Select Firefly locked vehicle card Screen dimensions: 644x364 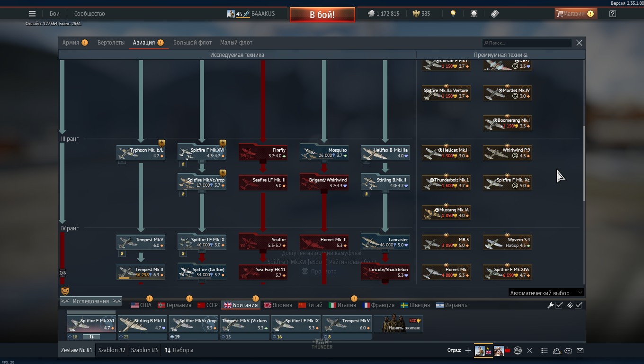263,153
